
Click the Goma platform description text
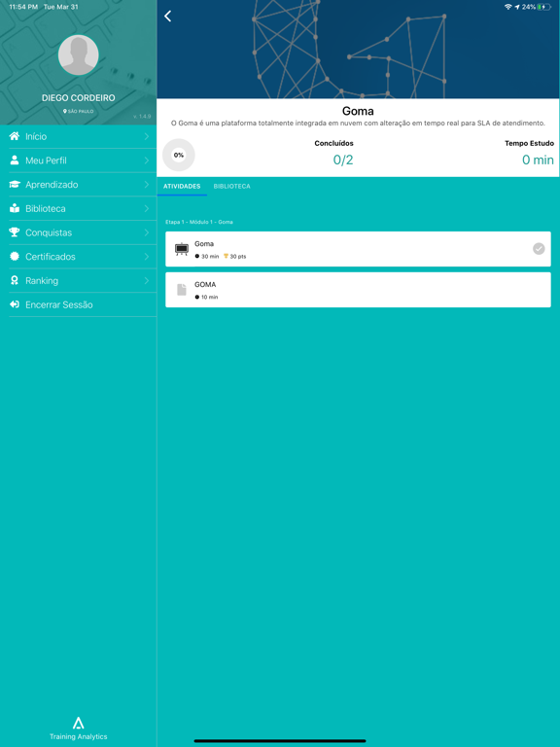point(358,123)
